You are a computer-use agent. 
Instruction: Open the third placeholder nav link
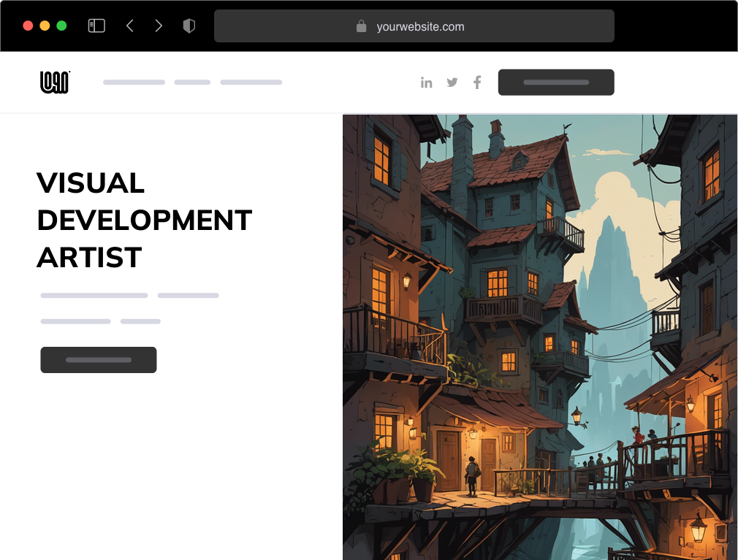pyautogui.click(x=251, y=83)
